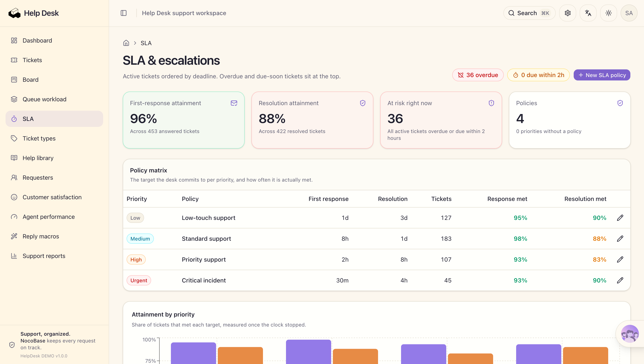
Task: Click the Low priority tag
Action: 135,218
